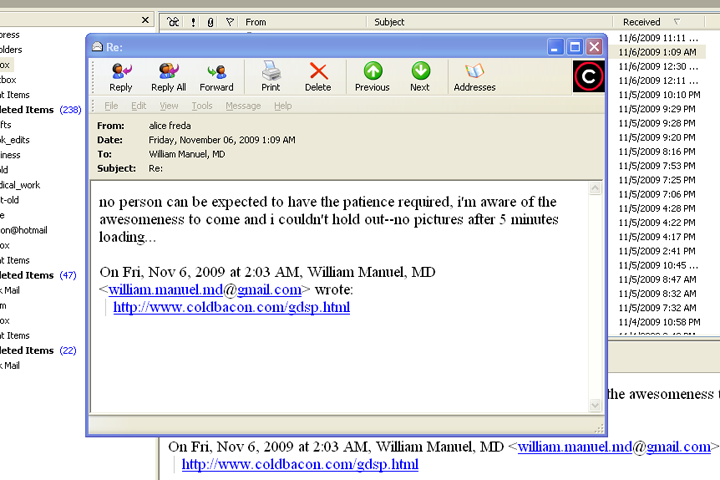The width and height of the screenshot is (720, 480).
Task: Select the message received 11/6/2009 1:09 AM
Action: click(657, 52)
